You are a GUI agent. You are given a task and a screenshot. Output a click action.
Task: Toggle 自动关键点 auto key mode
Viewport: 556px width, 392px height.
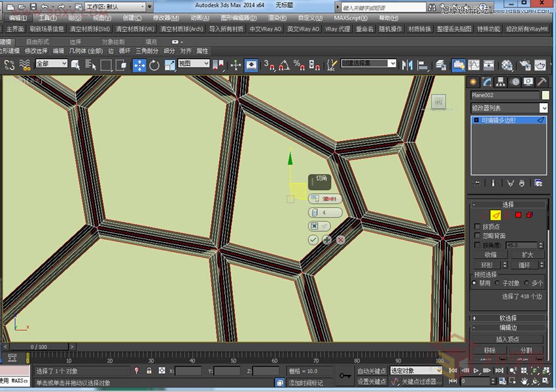click(372, 370)
